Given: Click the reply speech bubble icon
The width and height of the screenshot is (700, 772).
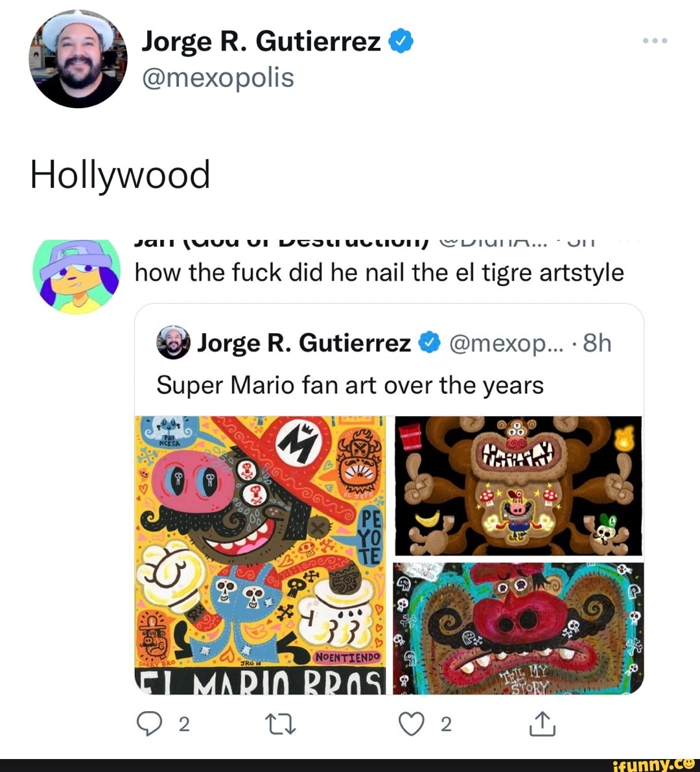Looking at the screenshot, I should 150,724.
